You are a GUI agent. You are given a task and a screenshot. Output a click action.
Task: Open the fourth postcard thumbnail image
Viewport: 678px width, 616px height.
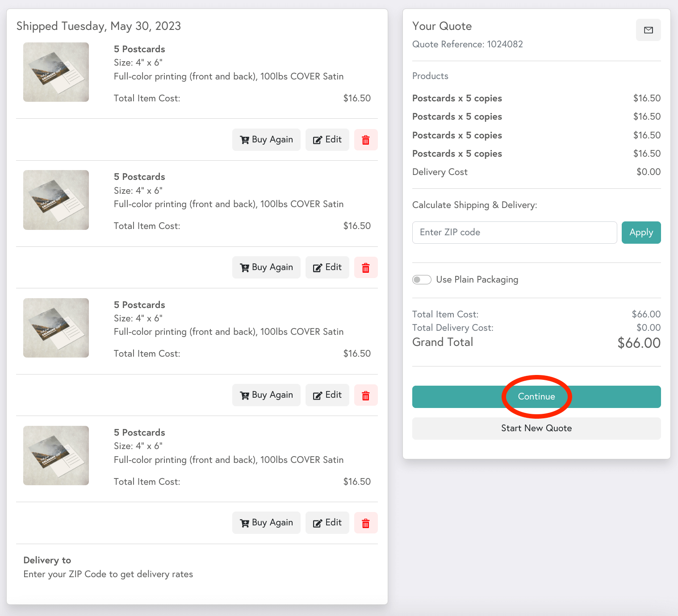tap(56, 456)
